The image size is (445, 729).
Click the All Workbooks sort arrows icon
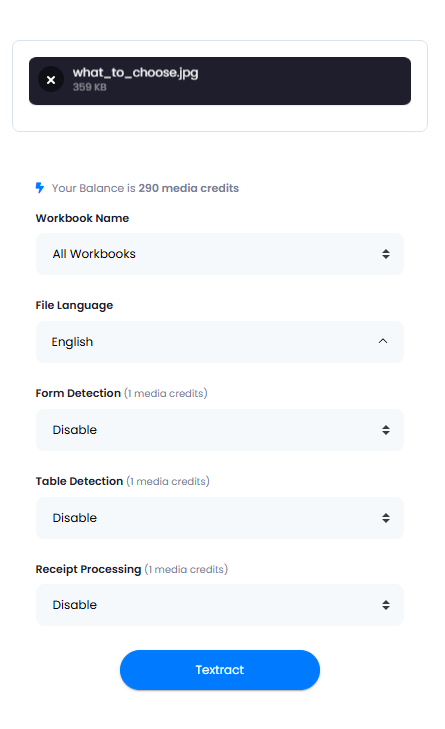385,254
